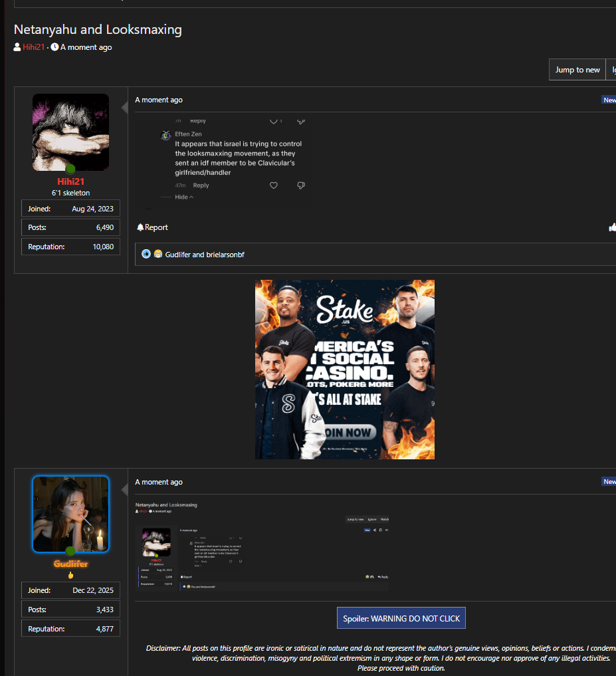The image size is (616, 676).
Task: Click the clock icon beside thread timestamp
Action: (54, 47)
